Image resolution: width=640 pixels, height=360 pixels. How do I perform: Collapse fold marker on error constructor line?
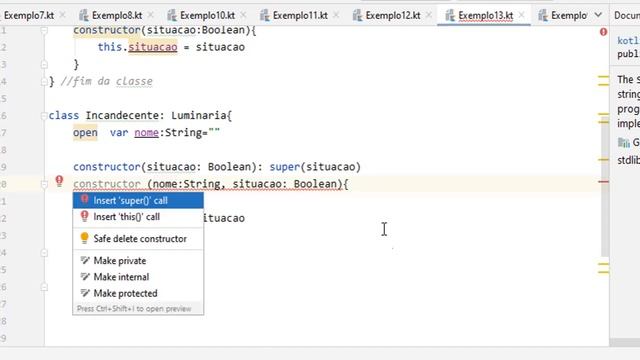(44, 184)
